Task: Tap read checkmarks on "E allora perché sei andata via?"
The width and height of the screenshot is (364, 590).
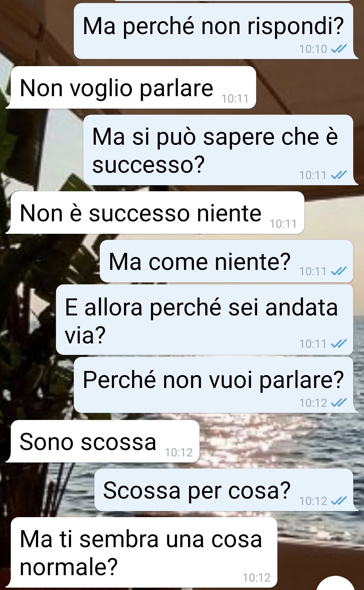Action: (339, 344)
